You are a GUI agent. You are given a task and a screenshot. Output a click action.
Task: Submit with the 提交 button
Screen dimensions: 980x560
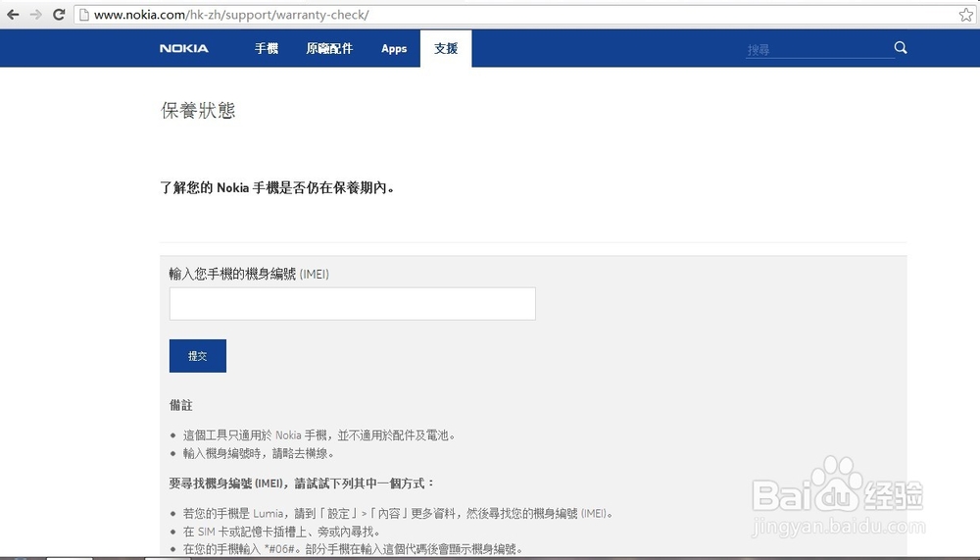(x=198, y=355)
